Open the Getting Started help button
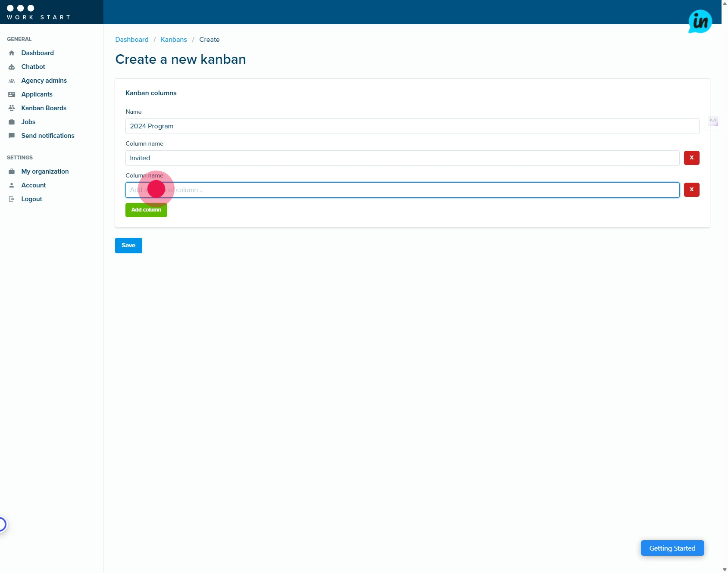The image size is (728, 573). coord(672,548)
